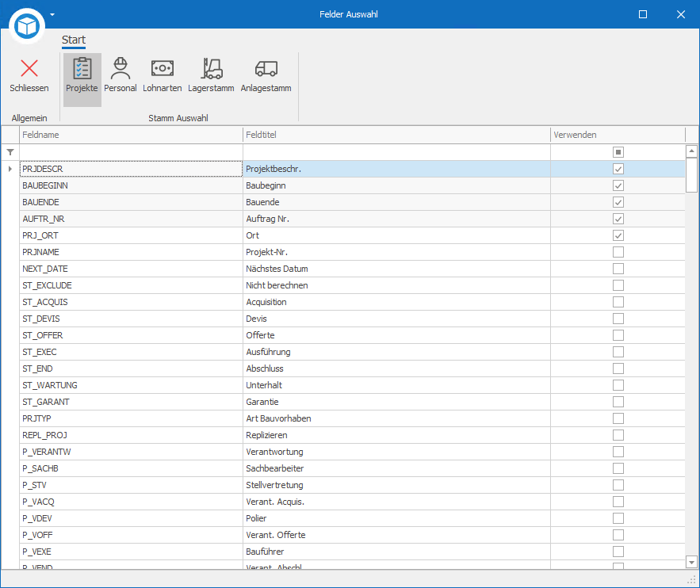
Task: Enable Verwenden for Replizieren
Action: pyautogui.click(x=618, y=435)
